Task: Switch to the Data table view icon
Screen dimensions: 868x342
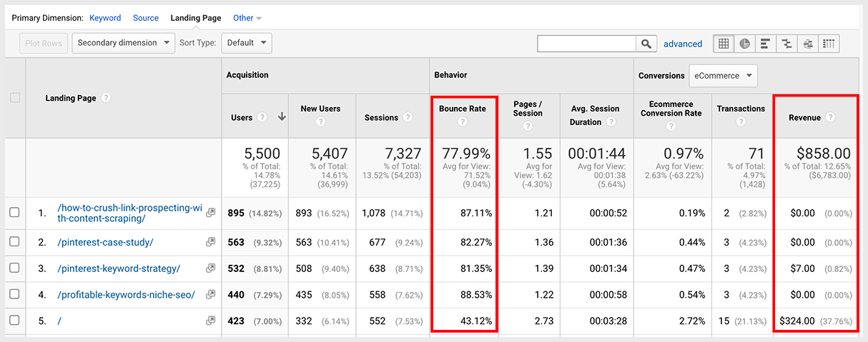Action: [724, 44]
